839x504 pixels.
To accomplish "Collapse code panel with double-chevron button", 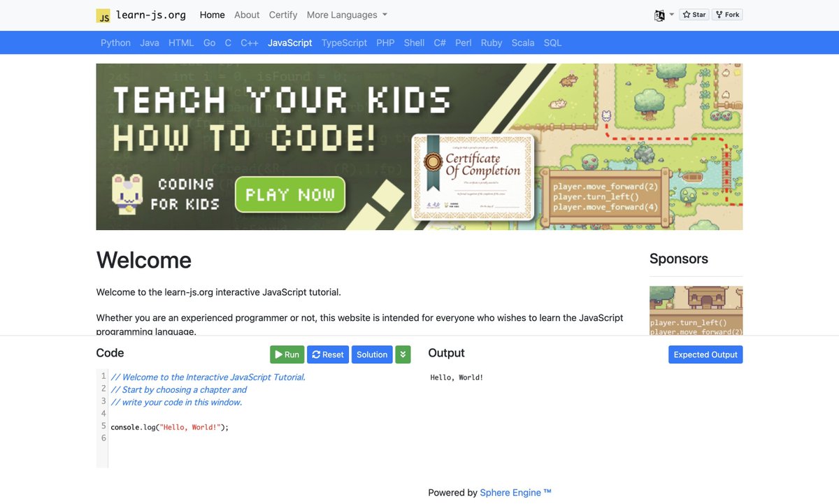I will (x=403, y=354).
